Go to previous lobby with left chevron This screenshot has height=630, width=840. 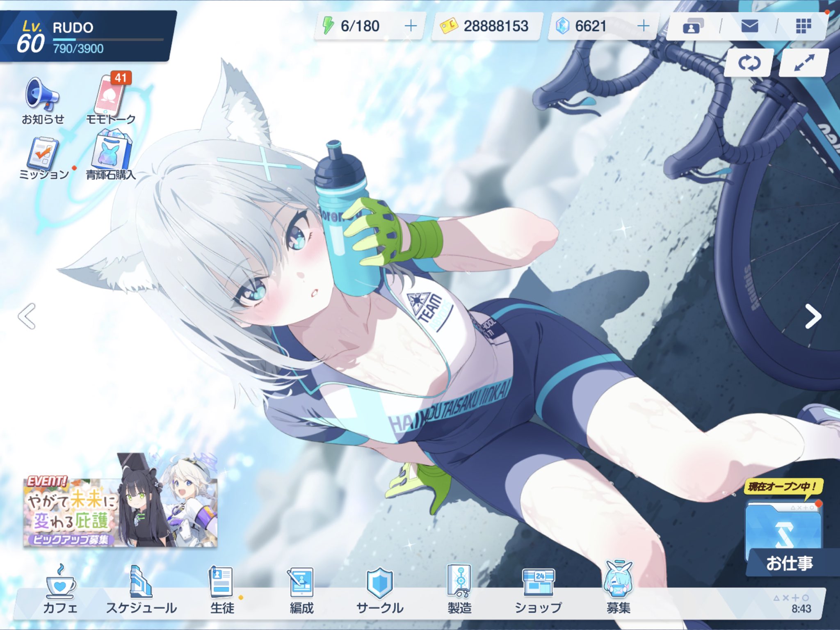[x=27, y=316]
